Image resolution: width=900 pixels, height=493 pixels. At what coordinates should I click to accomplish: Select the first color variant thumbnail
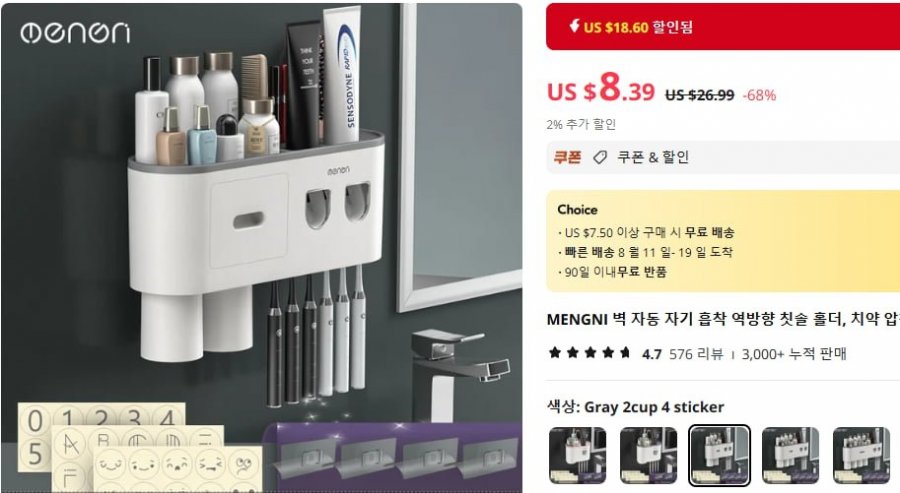coord(577,456)
